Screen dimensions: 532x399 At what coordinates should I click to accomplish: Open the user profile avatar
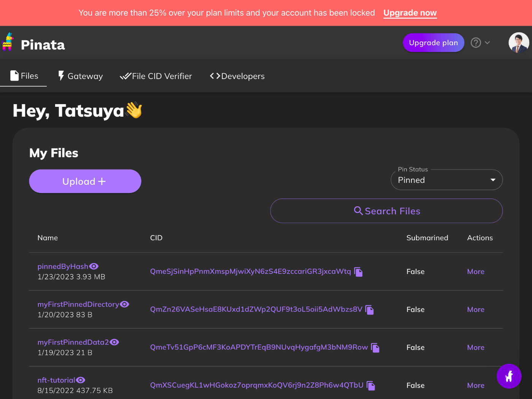coord(519,43)
